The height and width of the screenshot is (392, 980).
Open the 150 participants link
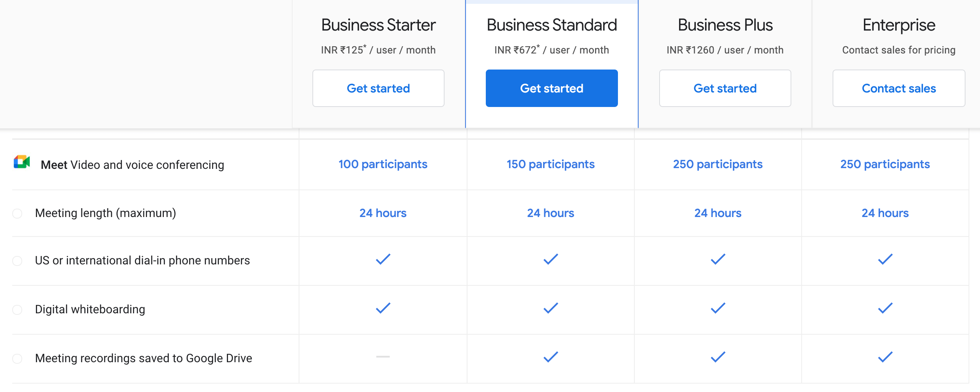(550, 164)
